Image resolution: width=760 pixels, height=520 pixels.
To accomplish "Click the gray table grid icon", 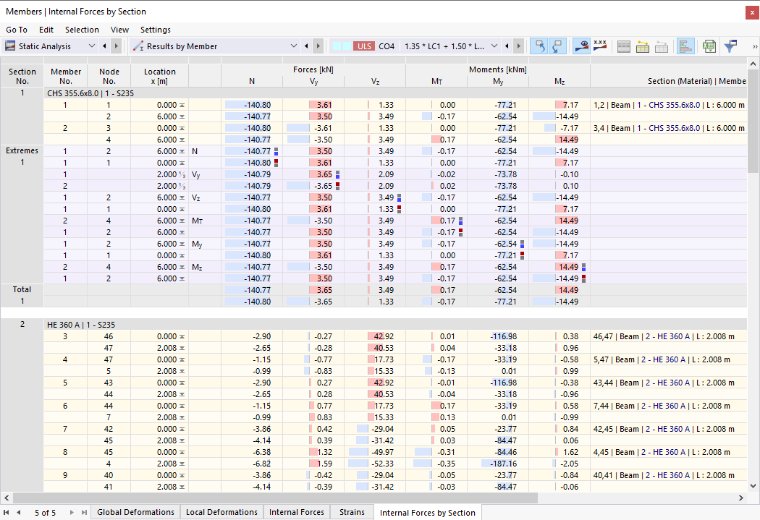I will 624,47.
